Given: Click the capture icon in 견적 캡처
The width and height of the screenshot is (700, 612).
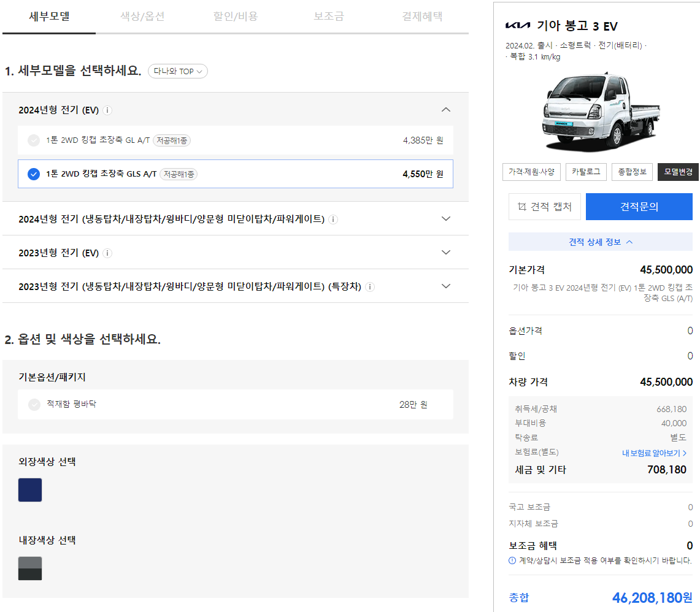Looking at the screenshot, I should [522, 207].
